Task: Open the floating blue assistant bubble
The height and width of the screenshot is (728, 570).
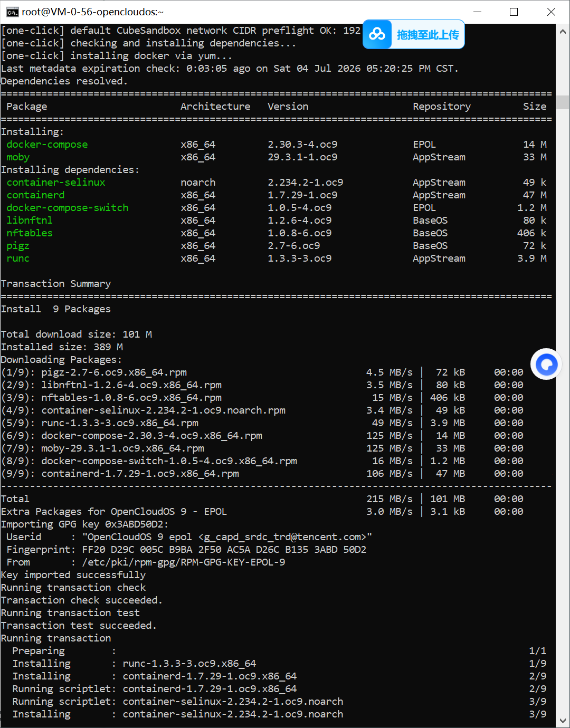Action: (546, 364)
